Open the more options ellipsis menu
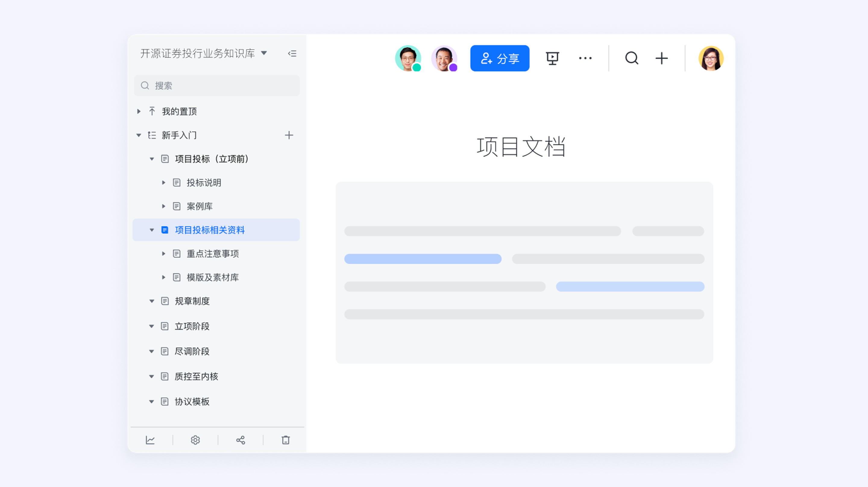This screenshot has height=487, width=868. [585, 58]
